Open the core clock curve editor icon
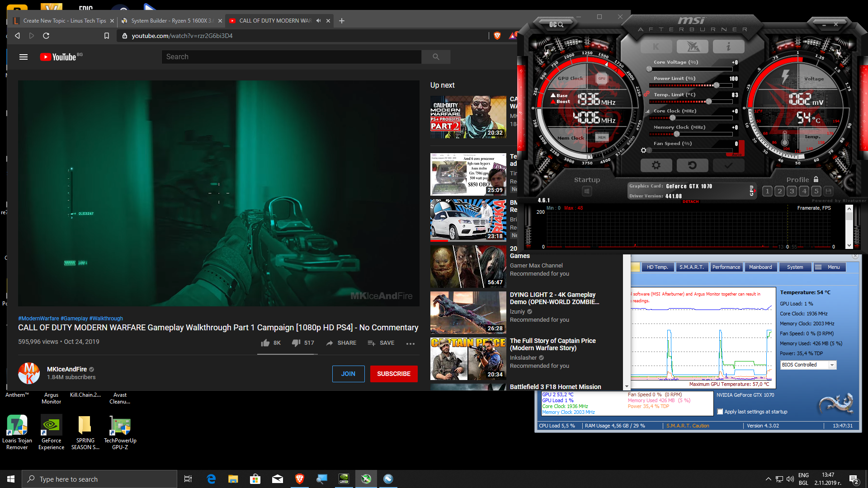 pos(647,111)
